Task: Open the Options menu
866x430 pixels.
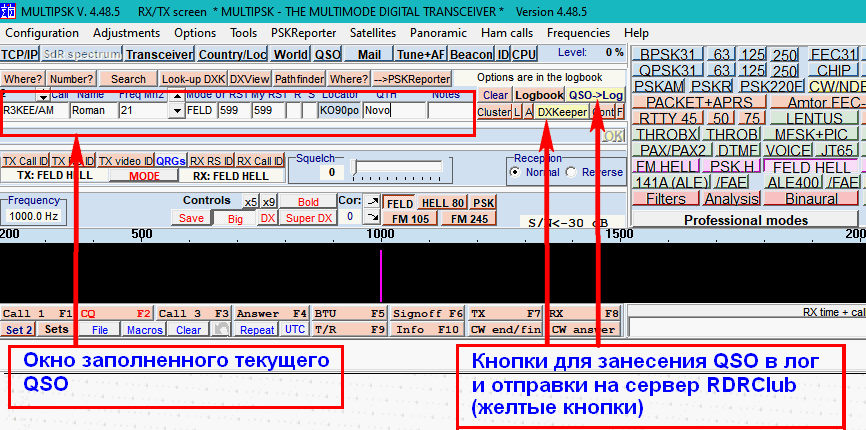Action: click(195, 33)
